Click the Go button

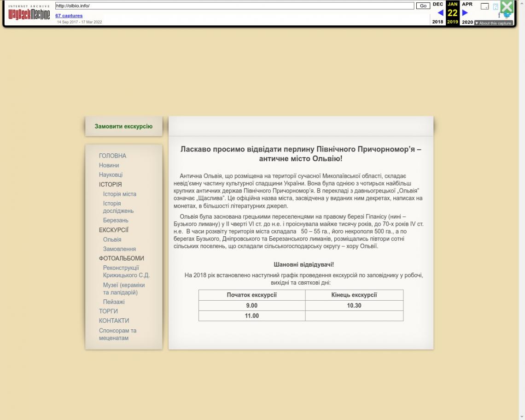click(x=423, y=6)
